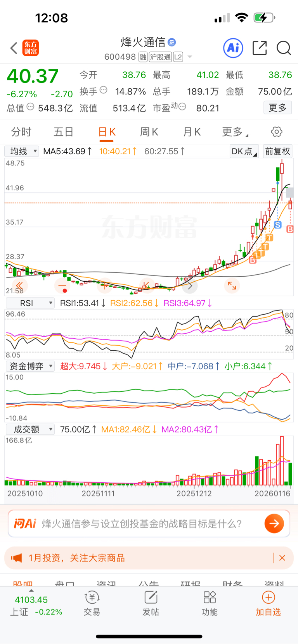Tap the blue verified badge beside 烽火通信

pyautogui.click(x=172, y=42)
